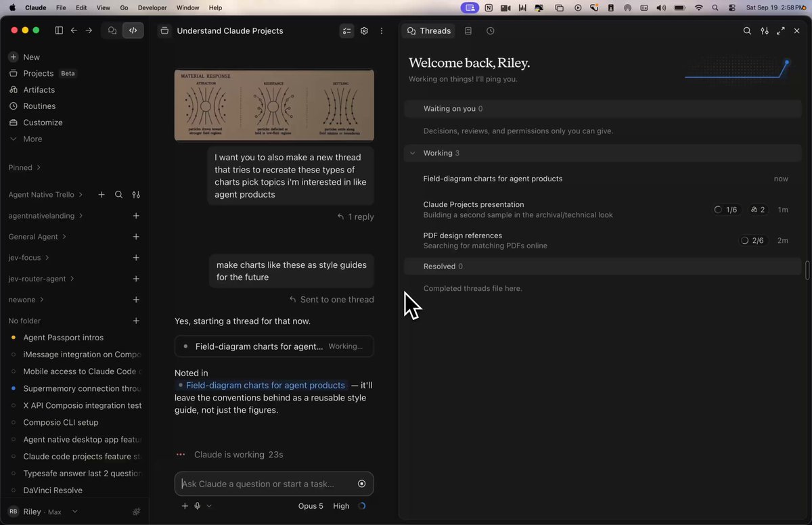Collapse the Working section chevron
812x525 pixels.
click(412, 154)
